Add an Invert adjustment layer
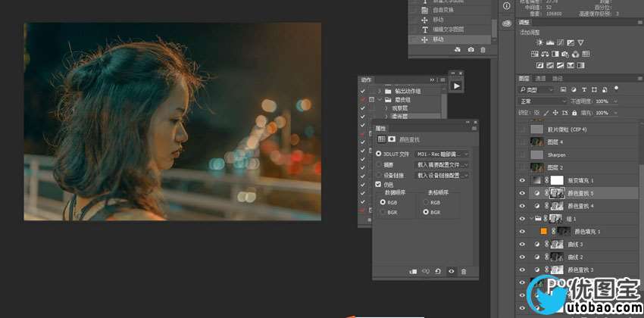This screenshot has width=644, height=318. point(540,66)
